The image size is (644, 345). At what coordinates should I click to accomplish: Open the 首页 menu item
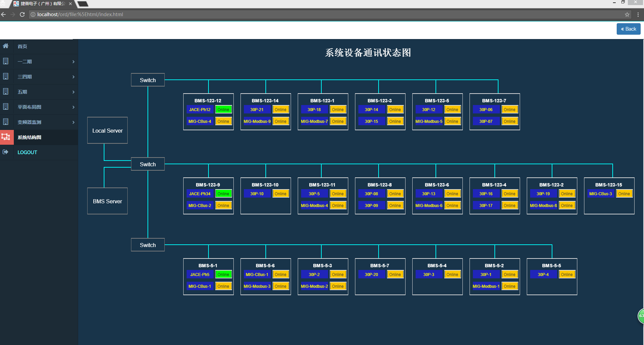point(39,46)
